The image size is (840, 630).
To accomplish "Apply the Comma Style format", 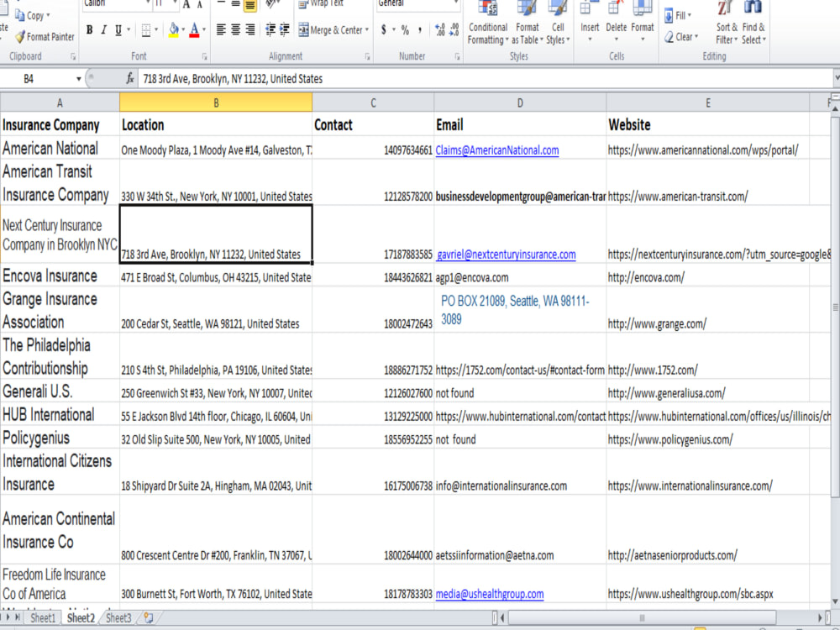I will [419, 30].
